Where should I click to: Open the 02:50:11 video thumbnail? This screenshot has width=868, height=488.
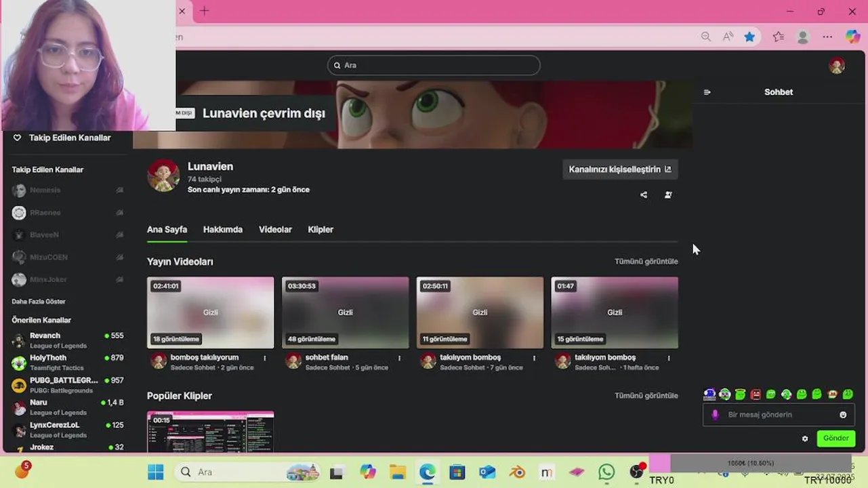point(480,312)
